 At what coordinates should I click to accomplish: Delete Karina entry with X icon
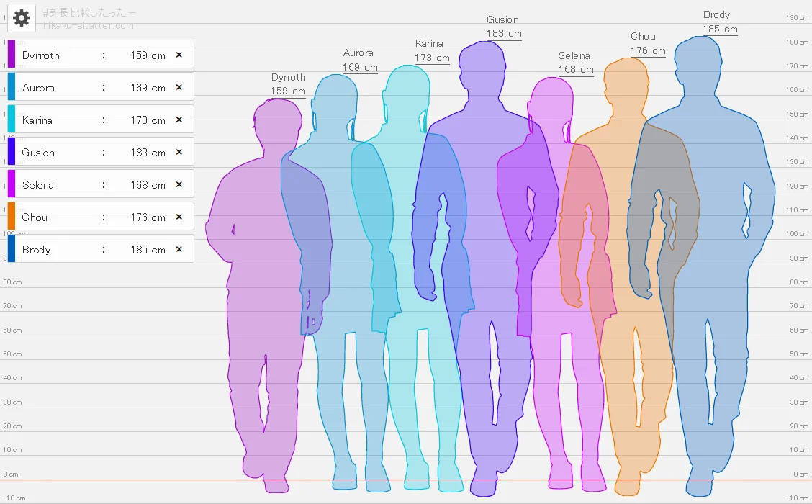pyautogui.click(x=179, y=120)
